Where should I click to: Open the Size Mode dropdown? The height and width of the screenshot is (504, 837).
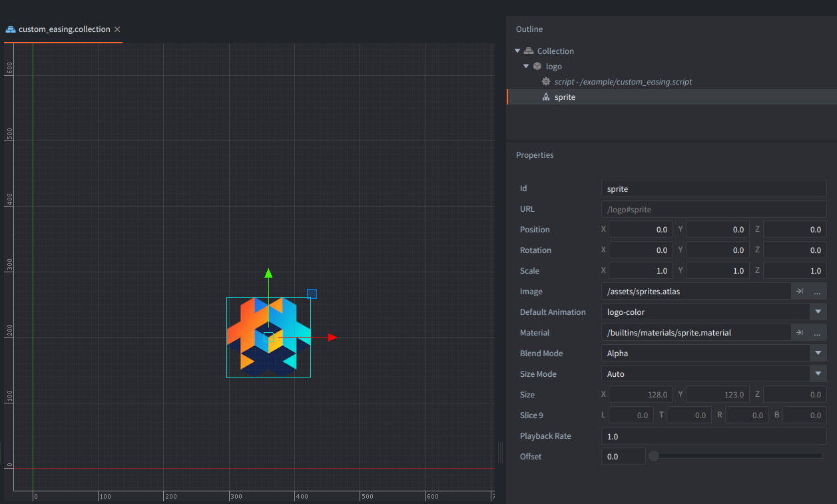tap(818, 374)
